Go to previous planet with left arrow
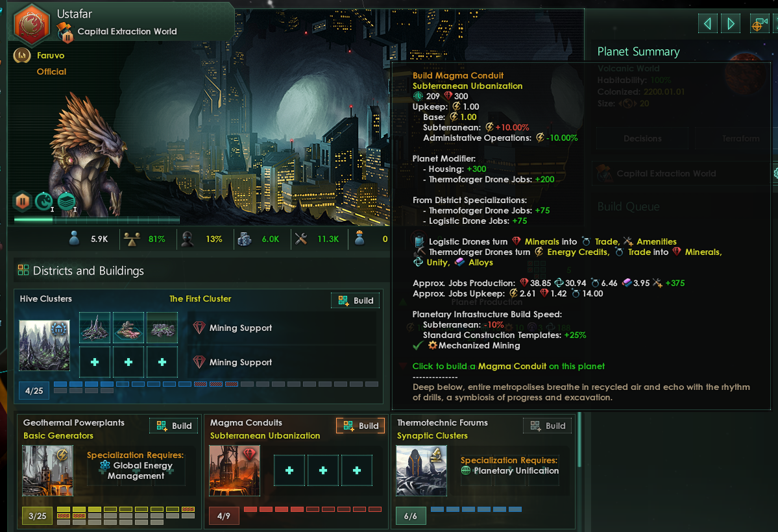 [708, 23]
